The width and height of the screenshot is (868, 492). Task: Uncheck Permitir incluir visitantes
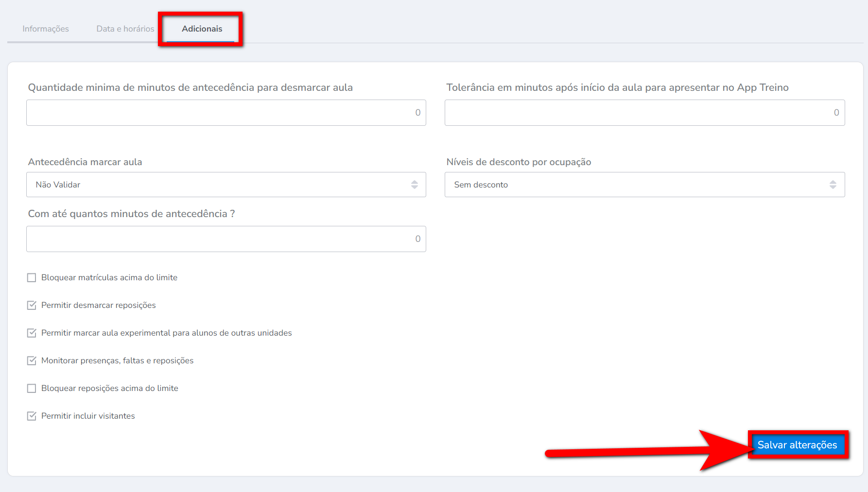tap(32, 416)
